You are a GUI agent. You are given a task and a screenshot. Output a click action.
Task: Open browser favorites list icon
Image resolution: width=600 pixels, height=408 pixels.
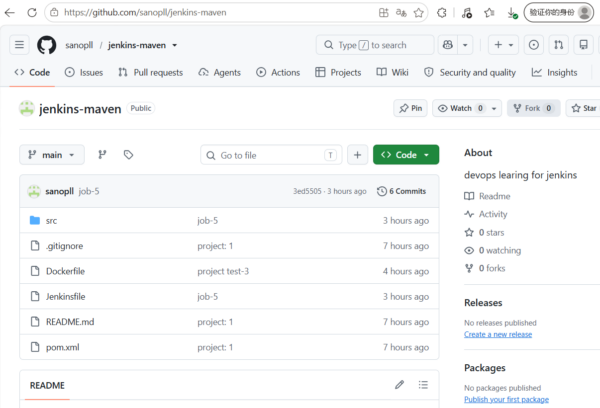click(x=489, y=13)
